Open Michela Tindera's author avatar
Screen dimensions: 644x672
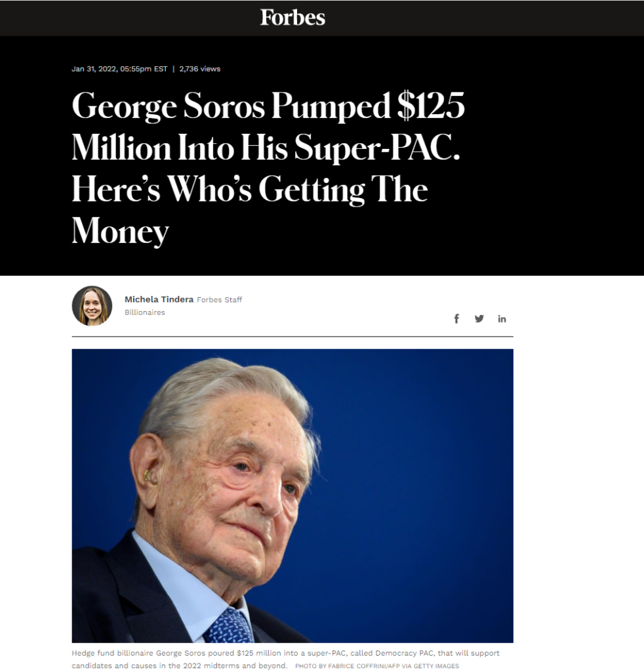click(92, 306)
